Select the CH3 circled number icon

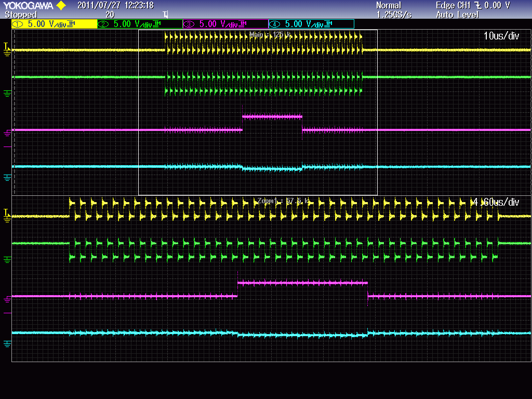click(189, 24)
